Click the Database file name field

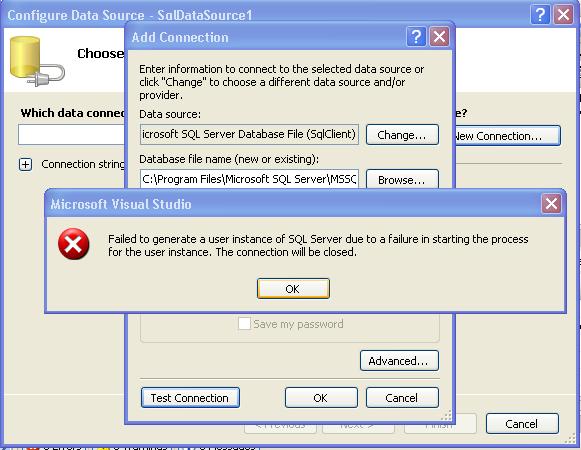point(250,179)
